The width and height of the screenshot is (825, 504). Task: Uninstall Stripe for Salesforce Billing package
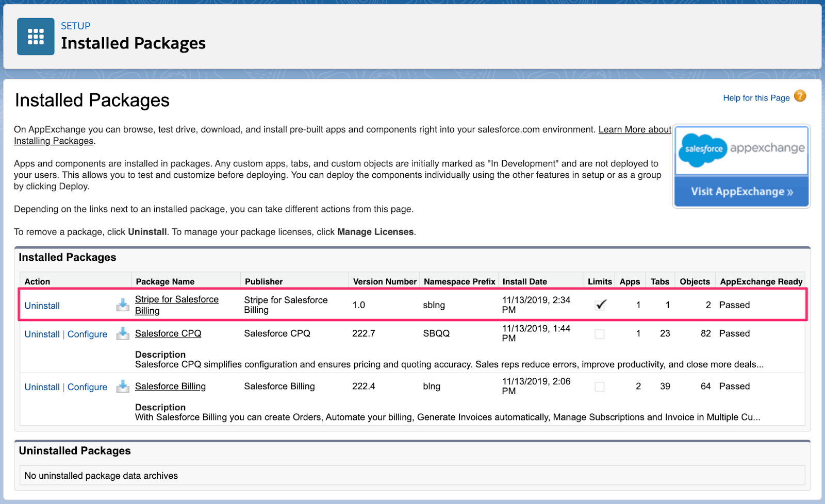point(42,306)
